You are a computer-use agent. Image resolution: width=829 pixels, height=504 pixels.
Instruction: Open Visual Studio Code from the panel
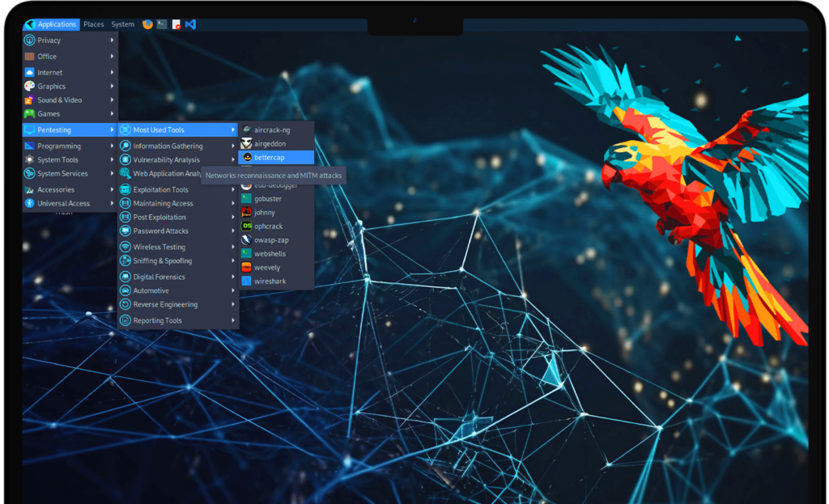pyautogui.click(x=190, y=24)
